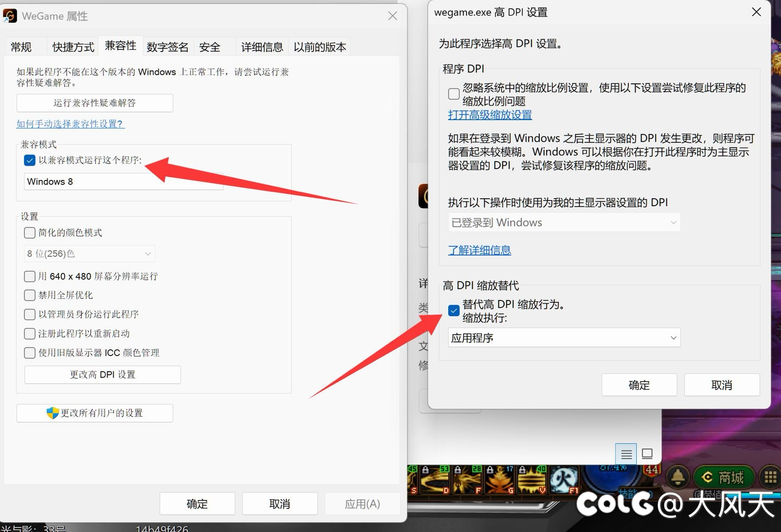This screenshot has height=532, width=781.
Task: Switch to large thumbnail view icon
Action: point(647,454)
